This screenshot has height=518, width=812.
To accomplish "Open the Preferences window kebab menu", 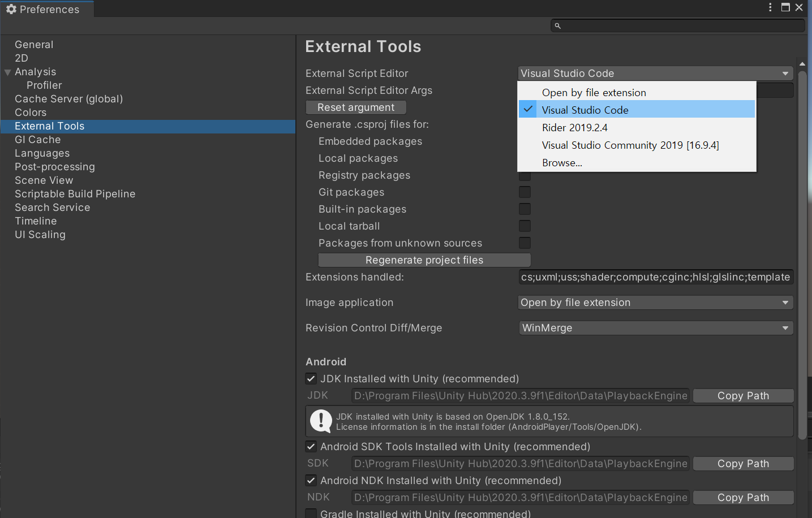I will coord(770,7).
